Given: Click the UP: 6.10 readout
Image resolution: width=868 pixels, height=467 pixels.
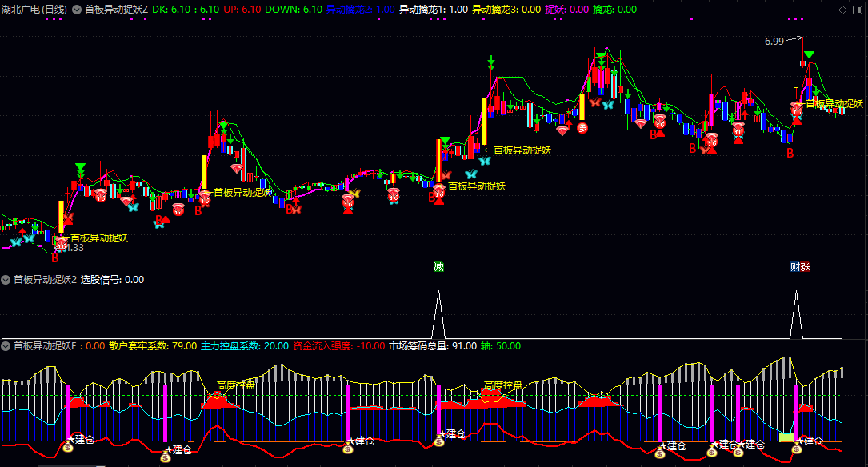Looking at the screenshot, I should [x=242, y=10].
